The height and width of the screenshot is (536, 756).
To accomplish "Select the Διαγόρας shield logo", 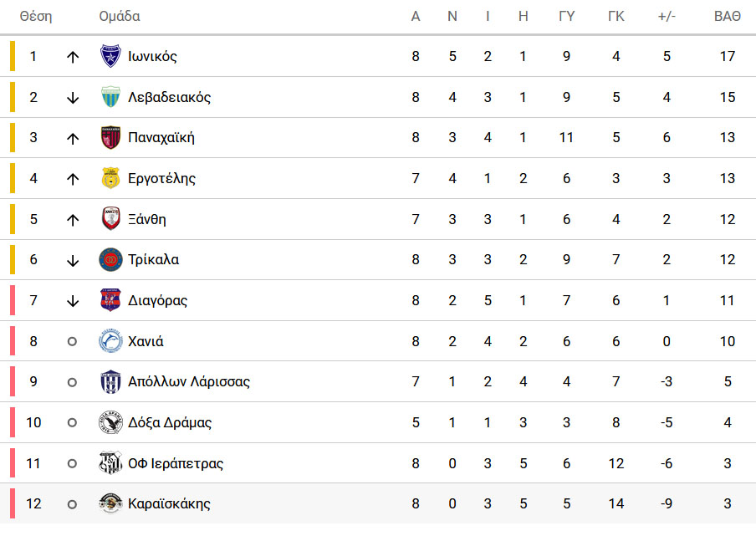I will click(x=110, y=300).
